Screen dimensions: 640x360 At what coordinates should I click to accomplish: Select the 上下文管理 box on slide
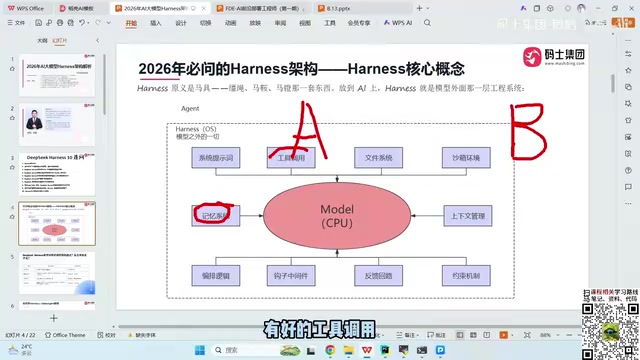coord(468,216)
